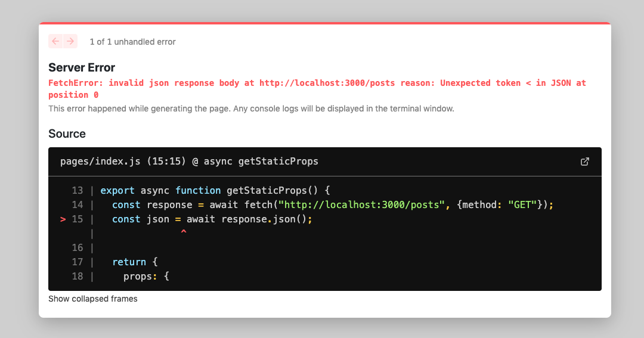The width and height of the screenshot is (644, 338).
Task: Click the 'This error happened while generating' note
Action: click(x=252, y=109)
